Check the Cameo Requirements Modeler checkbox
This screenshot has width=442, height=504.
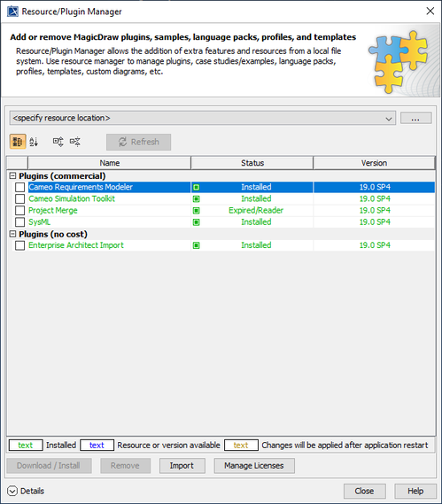tap(20, 187)
